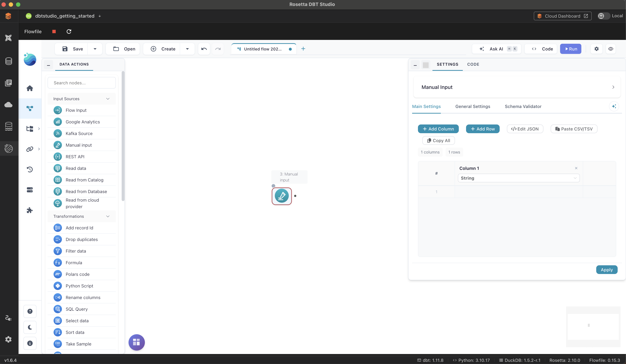Open the history clock icon
Screen dimensions: 626x364
coord(30,169)
